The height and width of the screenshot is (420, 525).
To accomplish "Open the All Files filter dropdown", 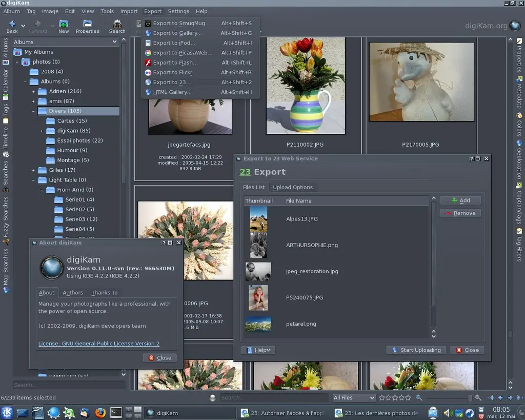I will pyautogui.click(x=353, y=397).
